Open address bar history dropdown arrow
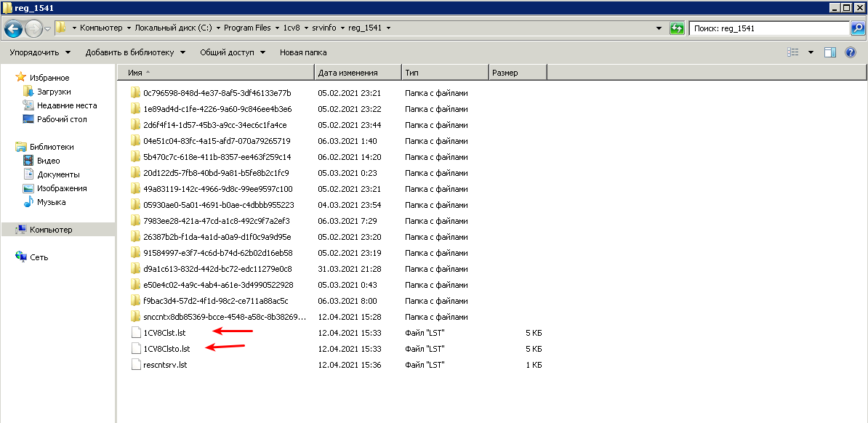 tap(659, 28)
